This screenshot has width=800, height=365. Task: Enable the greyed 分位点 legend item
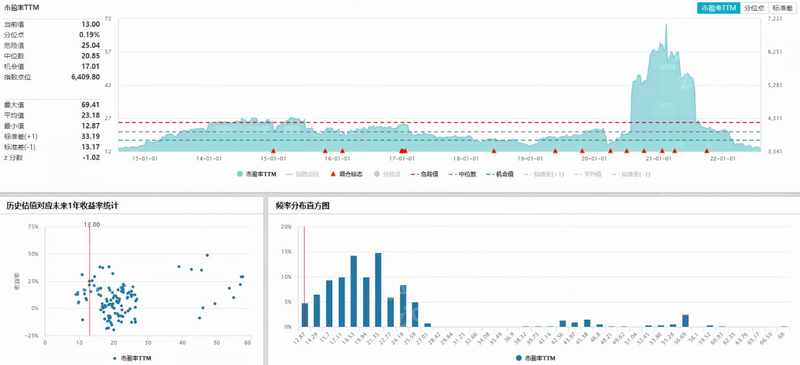387,174
